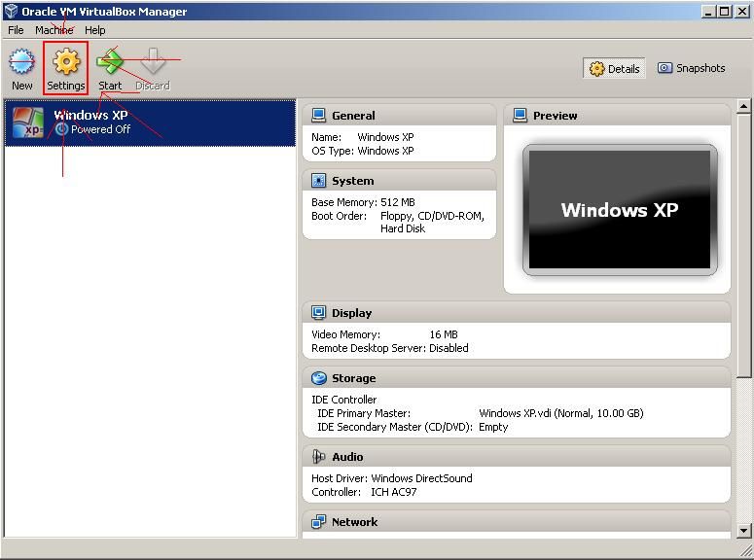This screenshot has width=754, height=560.
Task: Open the Storage section header link
Action: (353, 378)
